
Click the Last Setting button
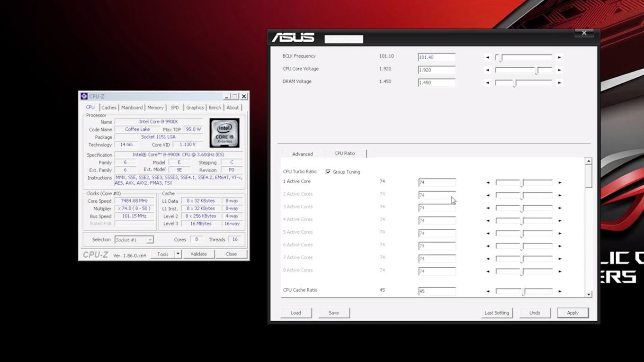(497, 313)
